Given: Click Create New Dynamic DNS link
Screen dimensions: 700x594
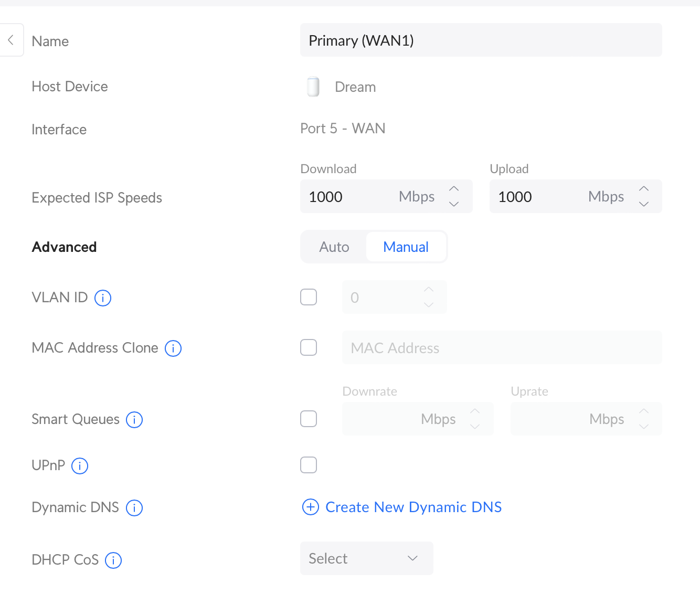Looking at the screenshot, I should [413, 507].
